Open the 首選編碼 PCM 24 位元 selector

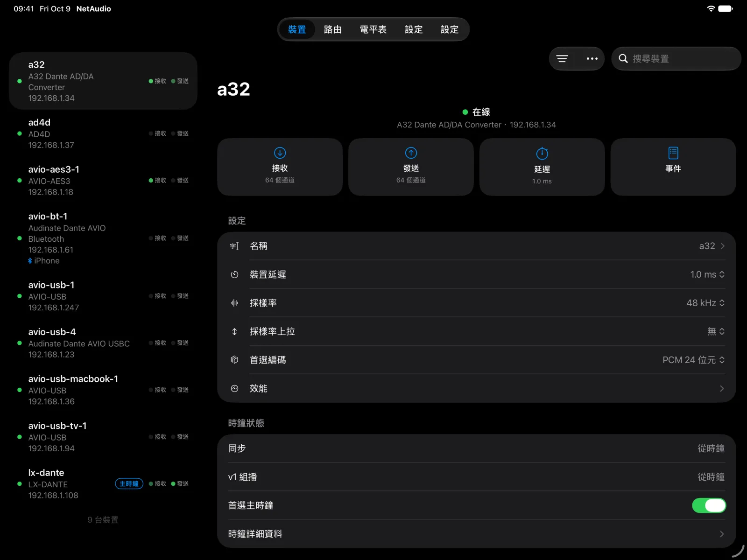tap(694, 360)
